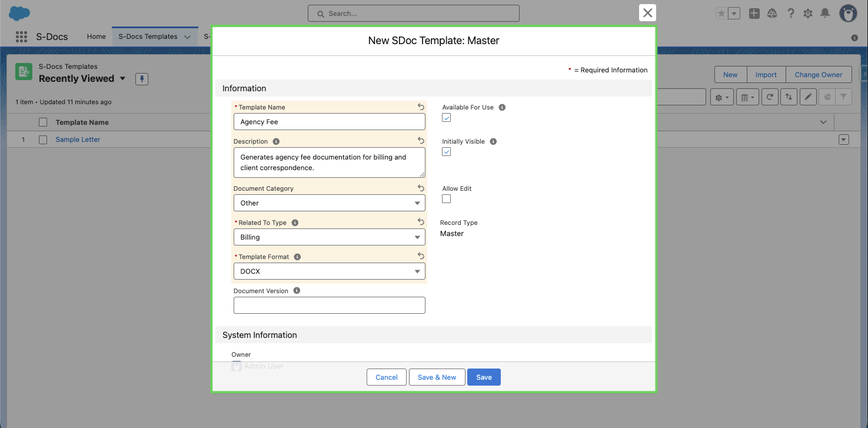The image size is (868, 428).
Task: Click into the Document Version field
Action: (330, 306)
